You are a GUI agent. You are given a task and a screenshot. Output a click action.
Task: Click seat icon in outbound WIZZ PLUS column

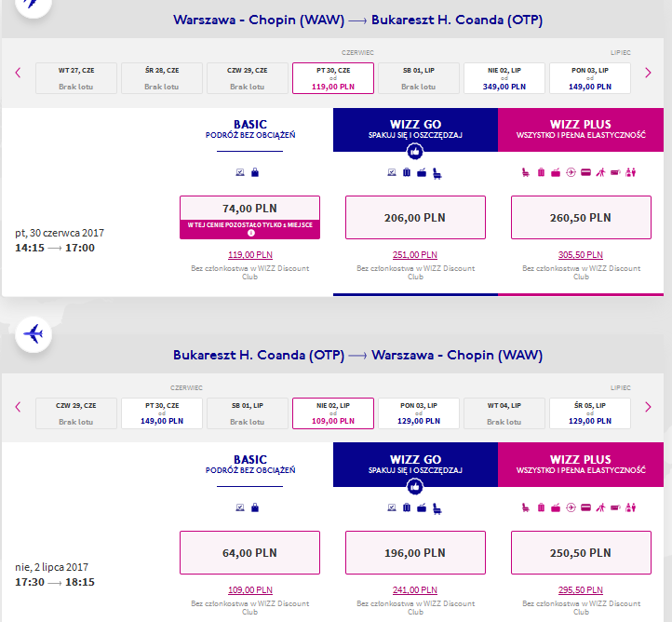click(526, 173)
